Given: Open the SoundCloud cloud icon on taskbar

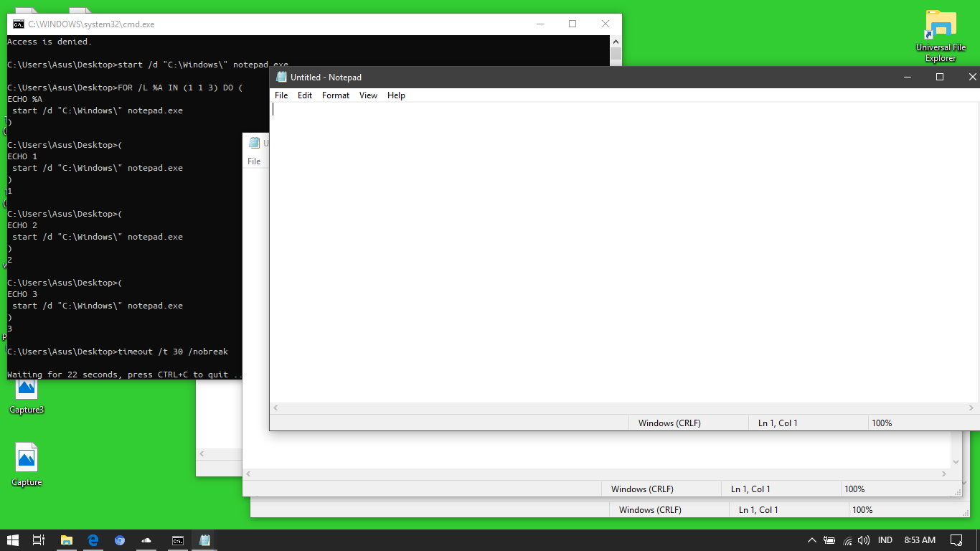Looking at the screenshot, I should click(146, 540).
